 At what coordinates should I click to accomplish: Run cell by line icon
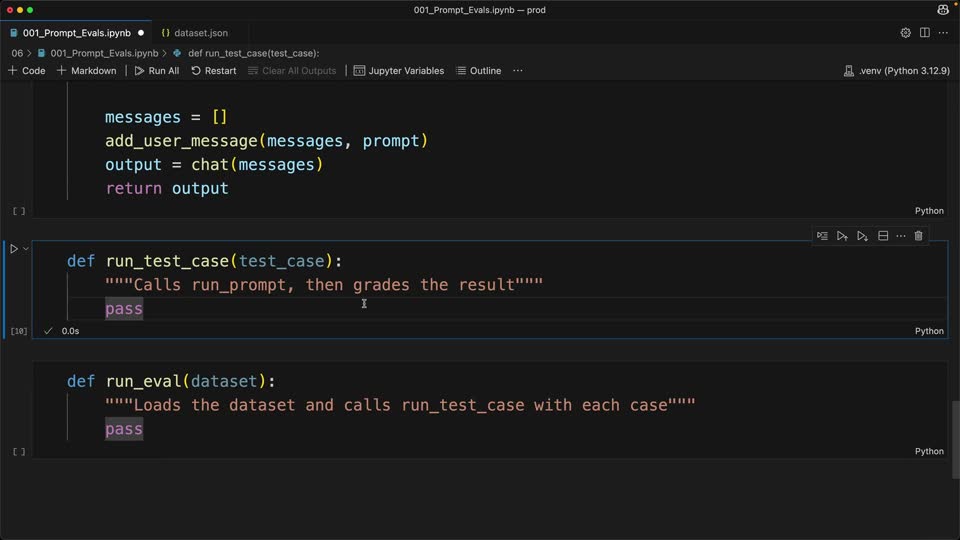[822, 236]
